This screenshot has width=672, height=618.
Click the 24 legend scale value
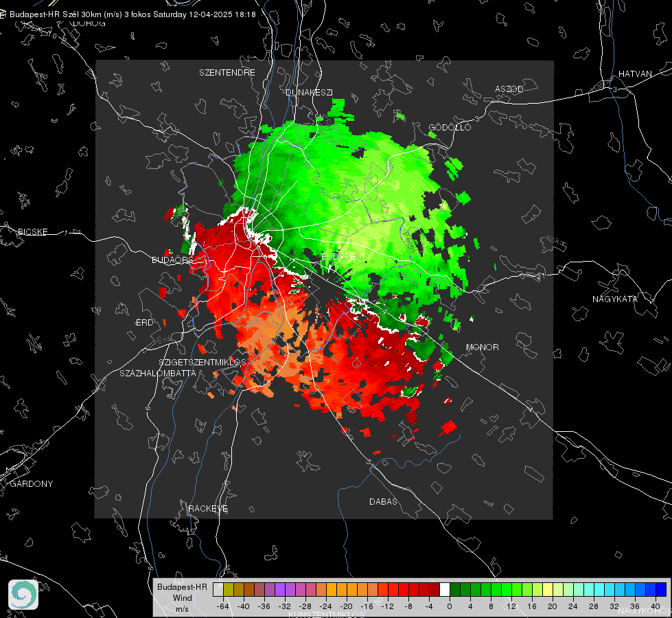573,606
